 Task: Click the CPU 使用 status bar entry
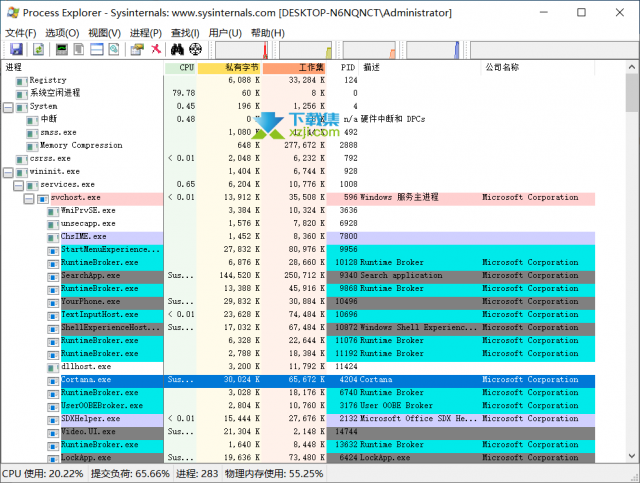[42, 474]
